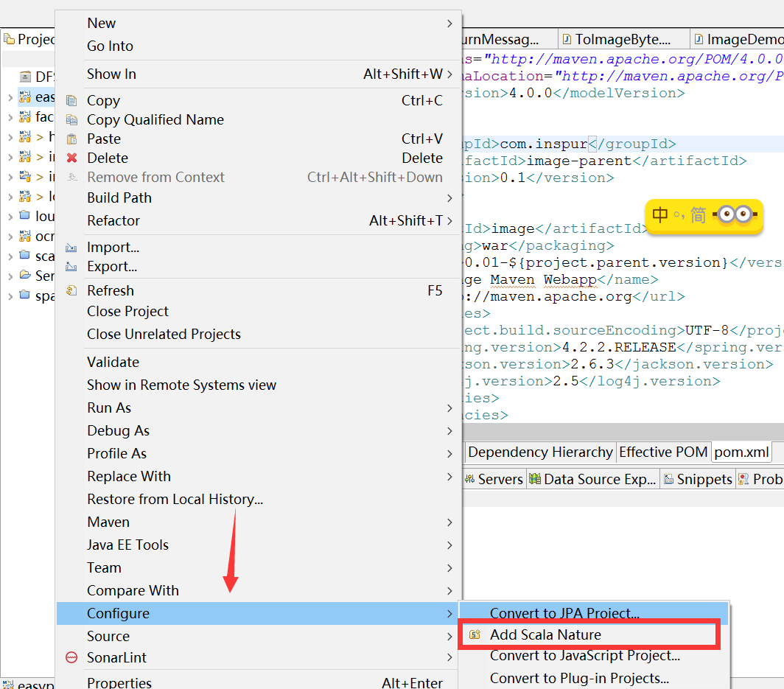
Task: Click the Export icon
Action: 71,267
